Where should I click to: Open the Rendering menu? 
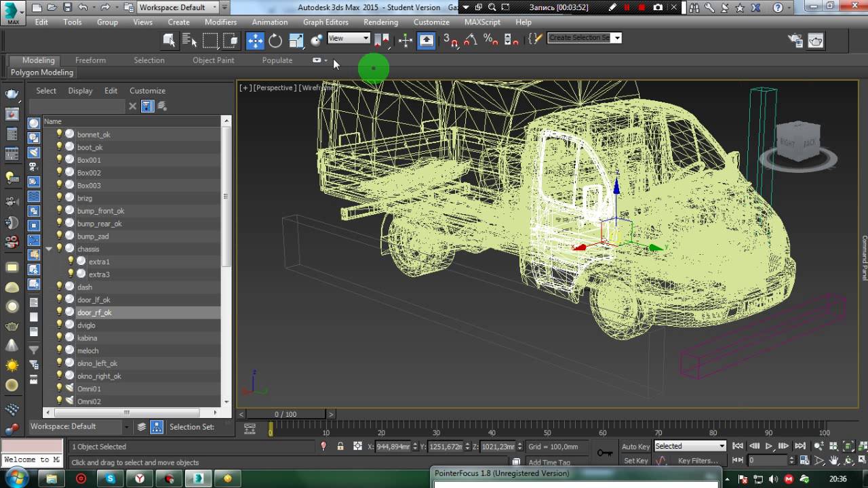380,22
